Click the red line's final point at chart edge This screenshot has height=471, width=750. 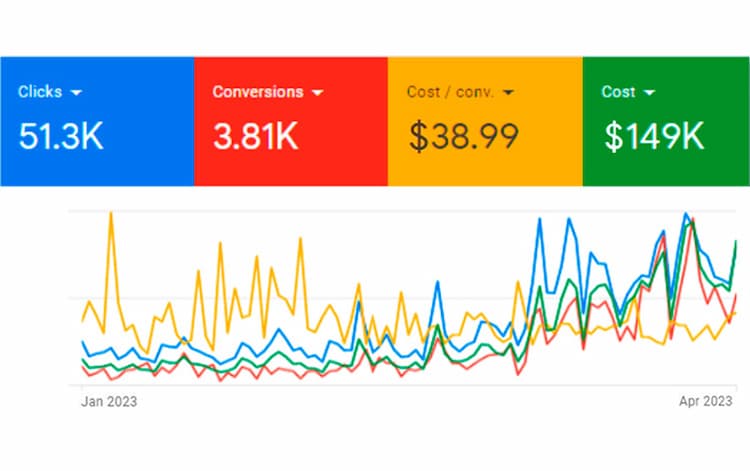pyautogui.click(x=737, y=295)
